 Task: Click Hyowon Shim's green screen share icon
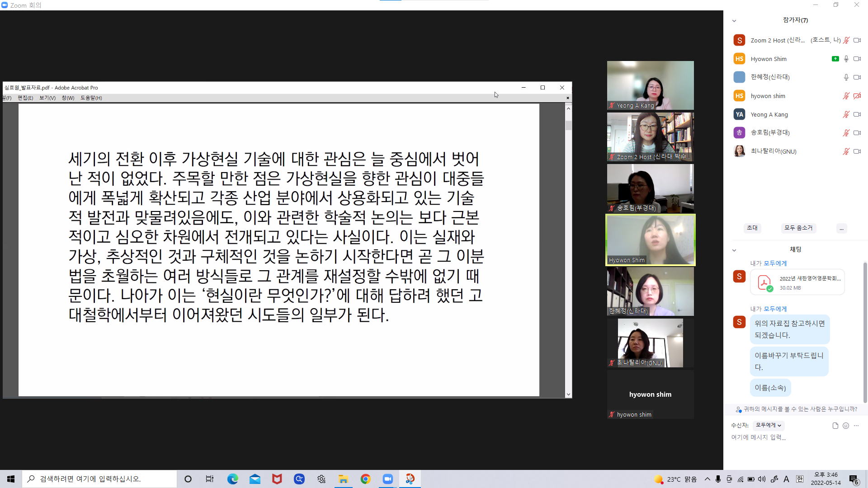[x=835, y=59]
